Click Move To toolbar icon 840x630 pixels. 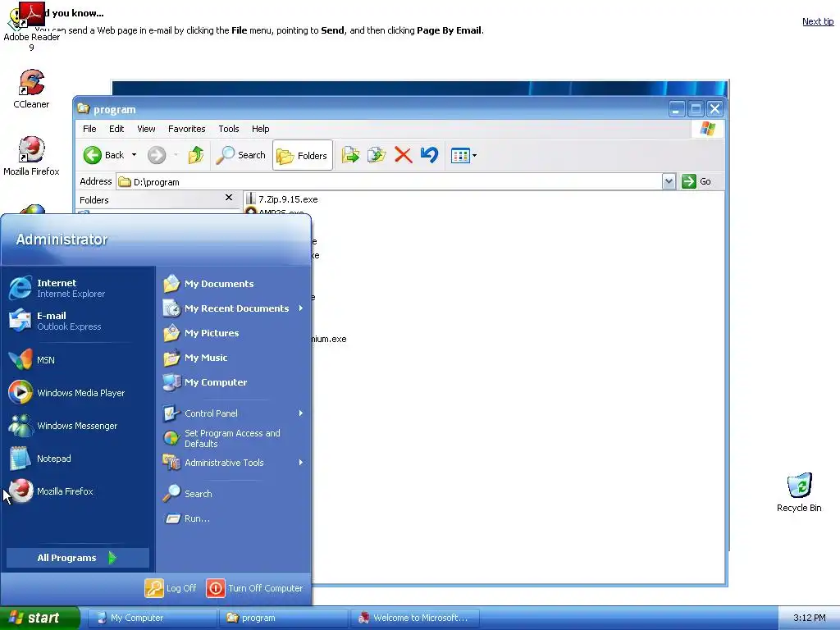350,155
